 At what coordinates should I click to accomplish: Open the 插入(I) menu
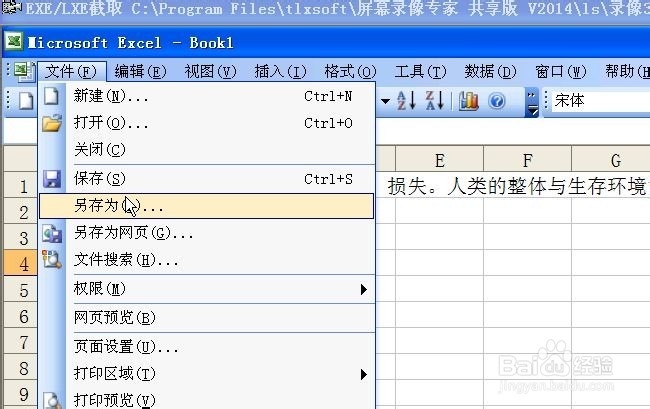click(280, 71)
